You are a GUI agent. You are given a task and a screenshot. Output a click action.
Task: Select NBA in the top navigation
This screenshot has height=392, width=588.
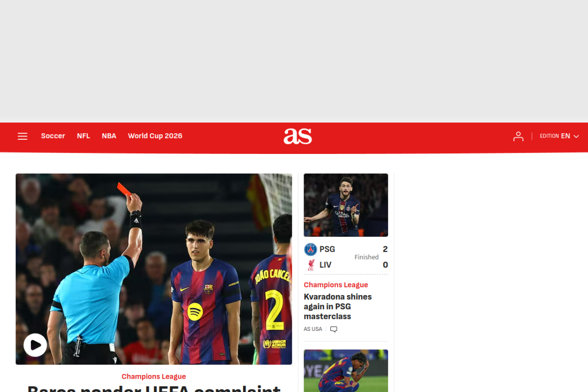tap(109, 136)
